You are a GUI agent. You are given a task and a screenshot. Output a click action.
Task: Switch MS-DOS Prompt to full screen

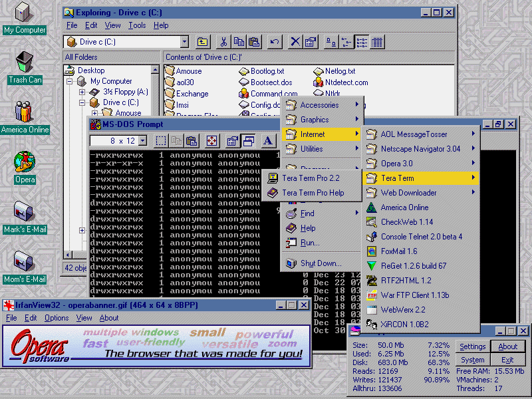tap(211, 141)
